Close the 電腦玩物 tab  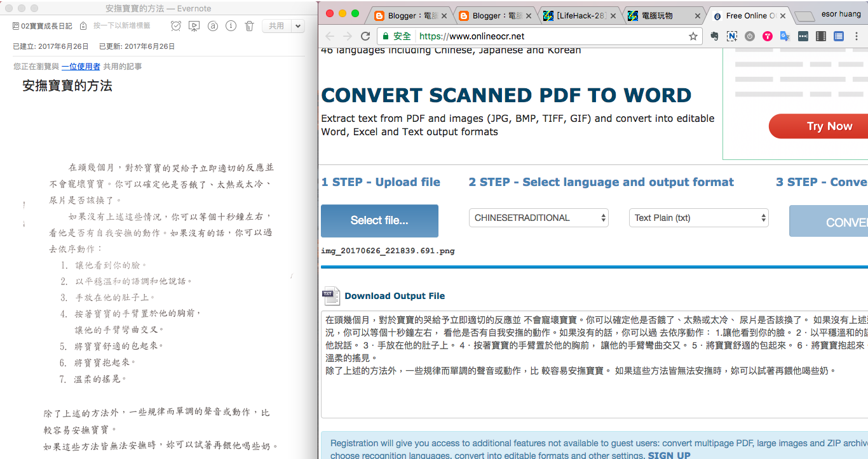[x=697, y=17]
